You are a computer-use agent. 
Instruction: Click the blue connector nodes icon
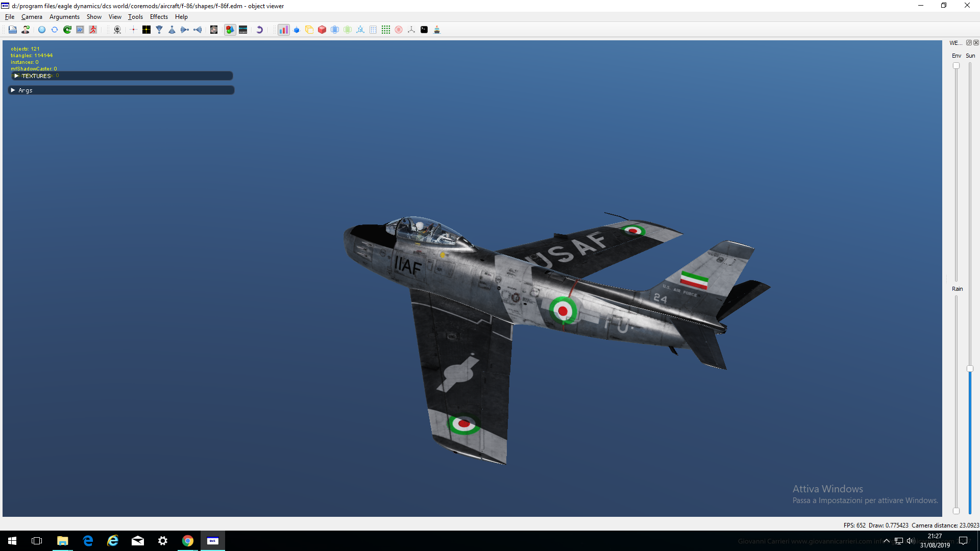point(360,30)
